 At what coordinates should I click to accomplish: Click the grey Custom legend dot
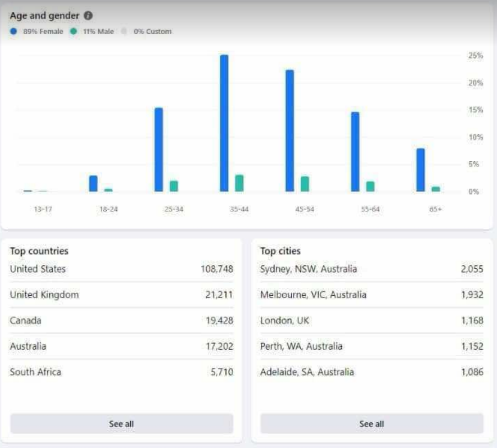124,31
